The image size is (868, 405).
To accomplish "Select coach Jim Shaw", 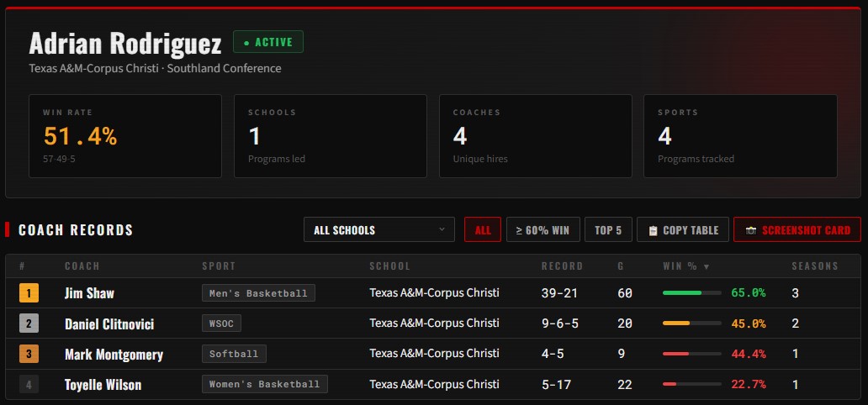I will point(89,293).
